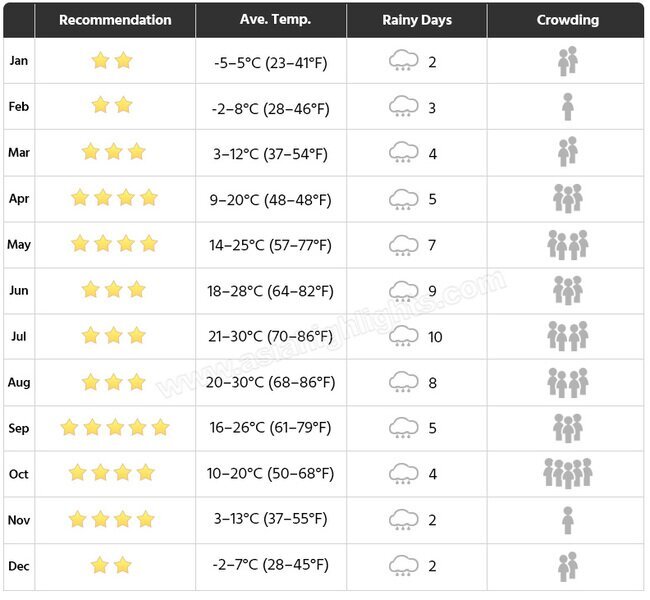Image resolution: width=650 pixels, height=600 pixels.
Task: Click the single person icon in November row
Action: [567, 520]
